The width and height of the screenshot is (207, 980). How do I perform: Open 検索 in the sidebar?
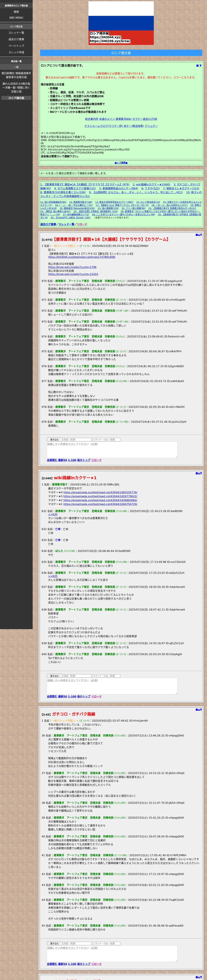[16, 12]
